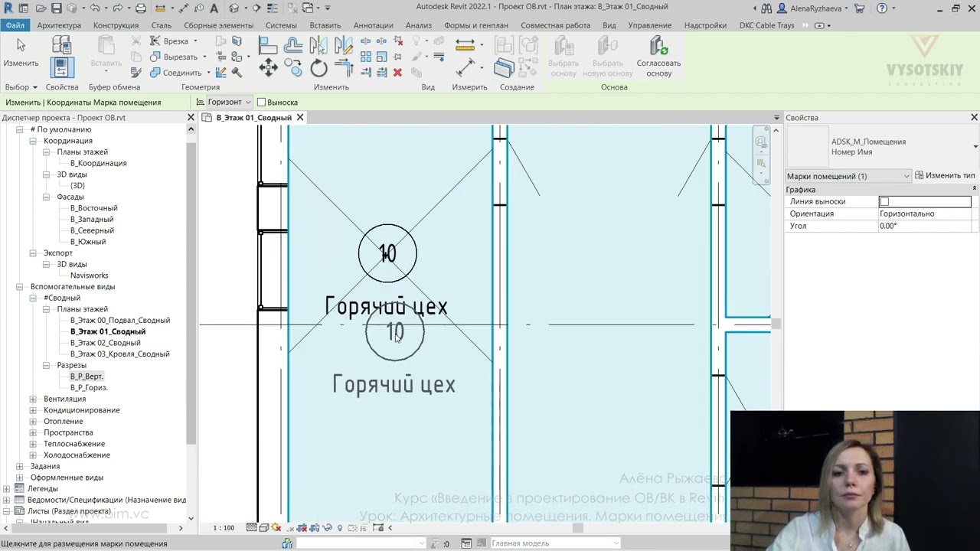
Task: Open the {3D} view in project browser
Action: [x=77, y=186]
